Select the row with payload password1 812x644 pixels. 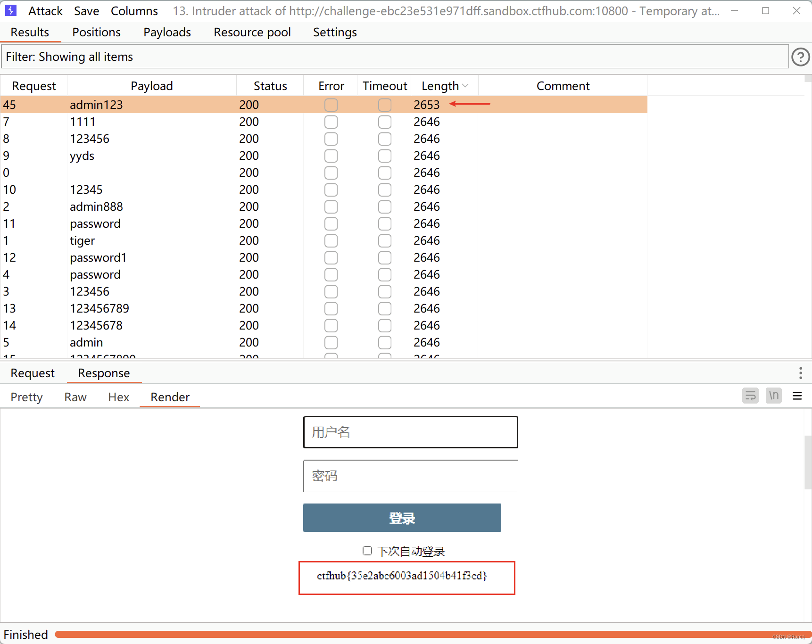click(324, 257)
